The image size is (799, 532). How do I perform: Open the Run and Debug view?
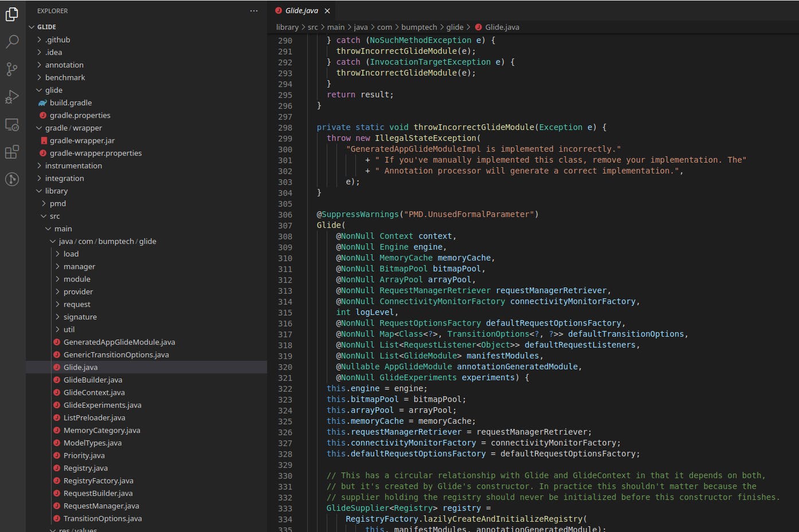(12, 96)
